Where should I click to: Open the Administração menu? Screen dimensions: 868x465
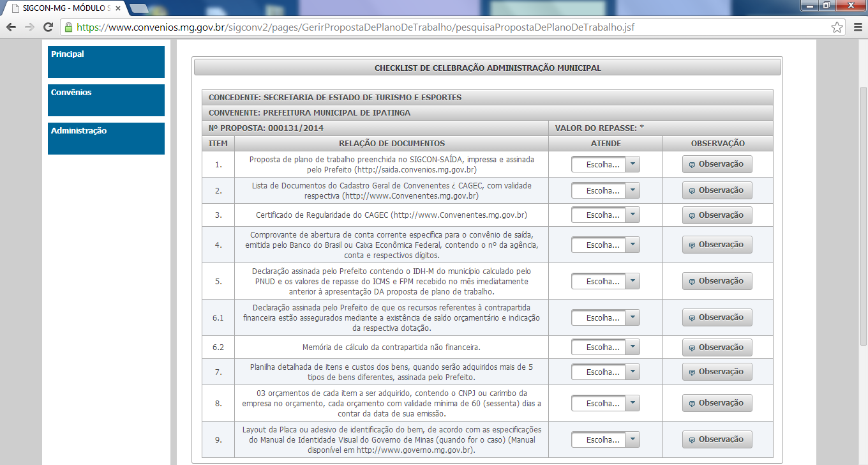pyautogui.click(x=106, y=139)
